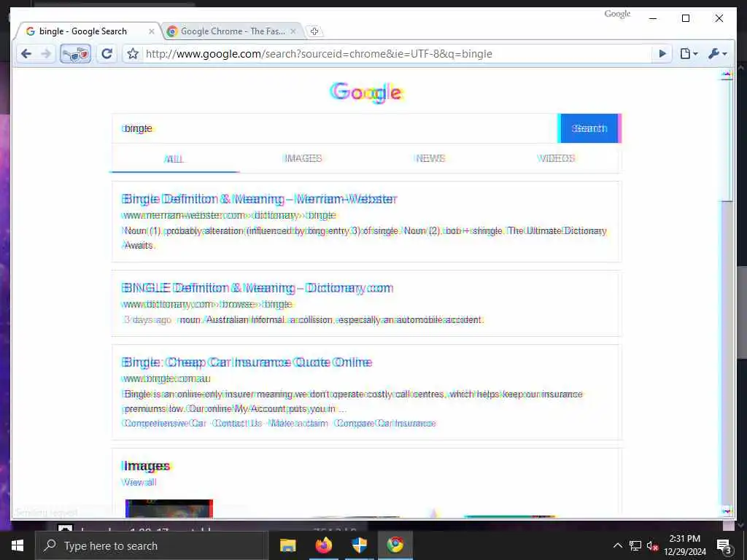
Task: Click the scrollbar down arrow
Action: (727, 511)
